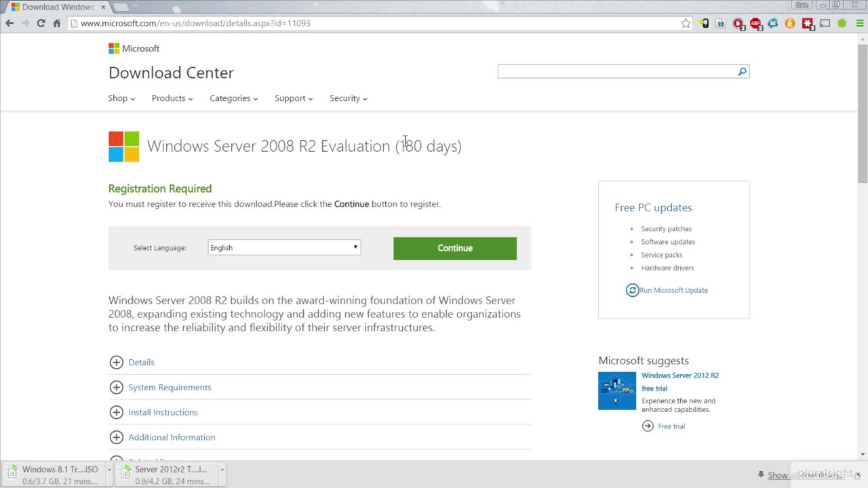
Task: Open the Select Language dropdown
Action: click(284, 247)
